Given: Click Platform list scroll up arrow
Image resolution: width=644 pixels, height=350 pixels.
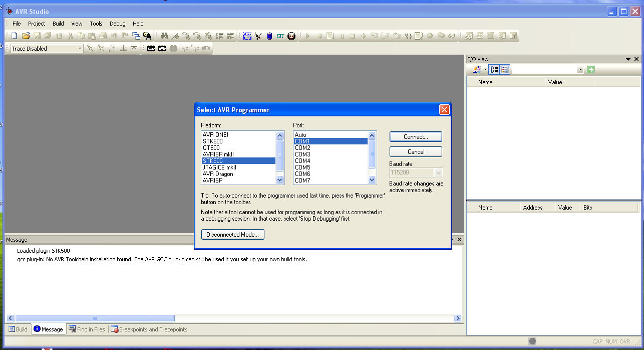Looking at the screenshot, I should point(280,135).
